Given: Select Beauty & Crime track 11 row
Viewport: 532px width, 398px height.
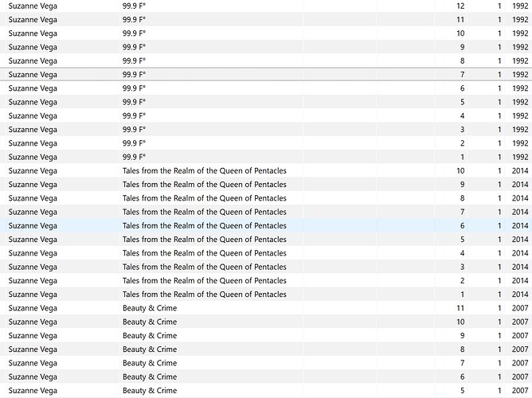Looking at the screenshot, I should [x=266, y=308].
